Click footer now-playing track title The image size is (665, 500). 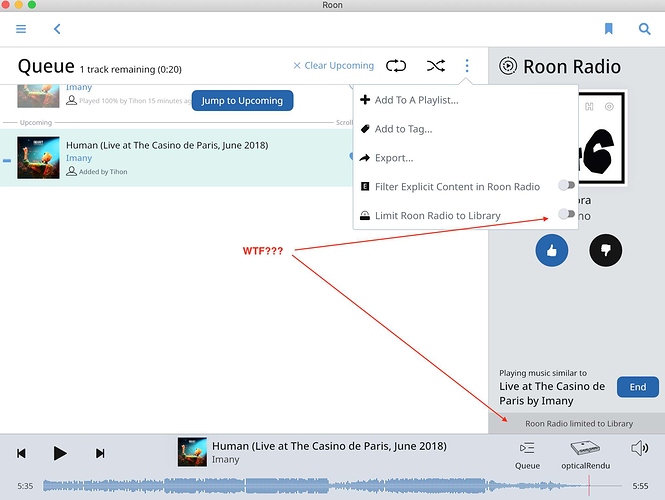[x=329, y=446]
